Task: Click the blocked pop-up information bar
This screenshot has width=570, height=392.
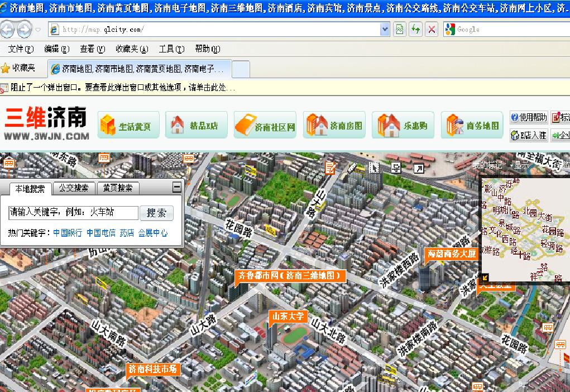Action: tap(285, 88)
